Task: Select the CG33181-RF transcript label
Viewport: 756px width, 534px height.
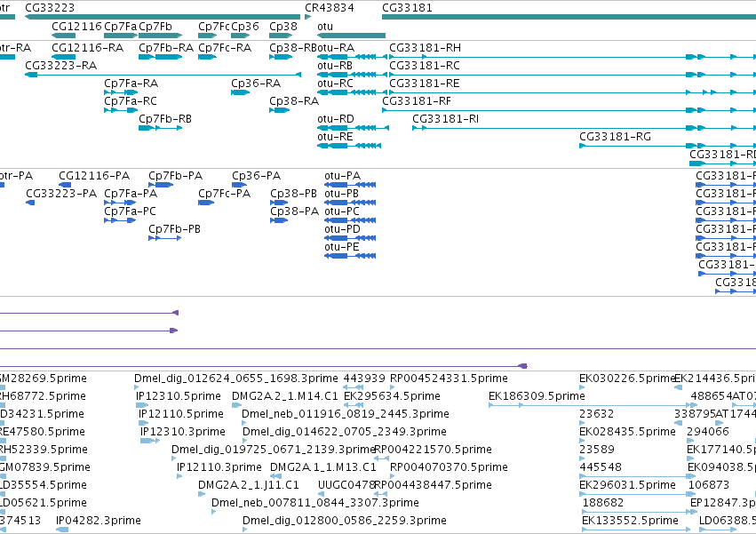Action: [x=417, y=101]
